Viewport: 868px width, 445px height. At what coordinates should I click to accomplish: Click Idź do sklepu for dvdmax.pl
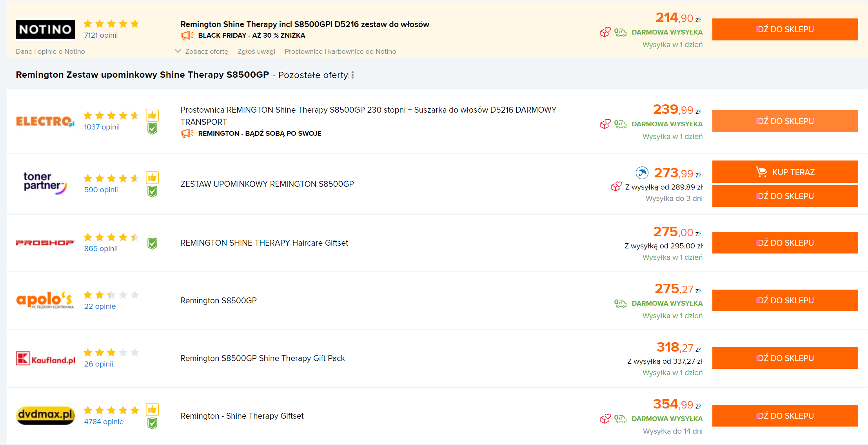(785, 416)
